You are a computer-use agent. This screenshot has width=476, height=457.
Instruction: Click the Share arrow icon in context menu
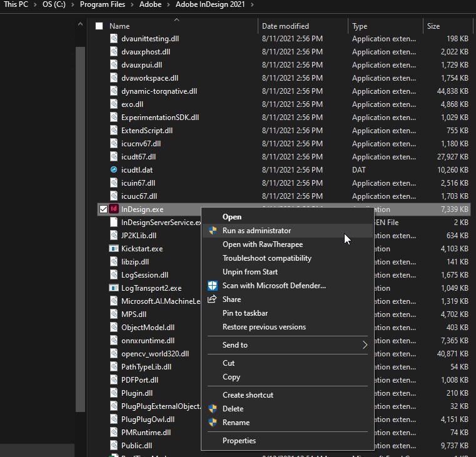tap(212, 299)
